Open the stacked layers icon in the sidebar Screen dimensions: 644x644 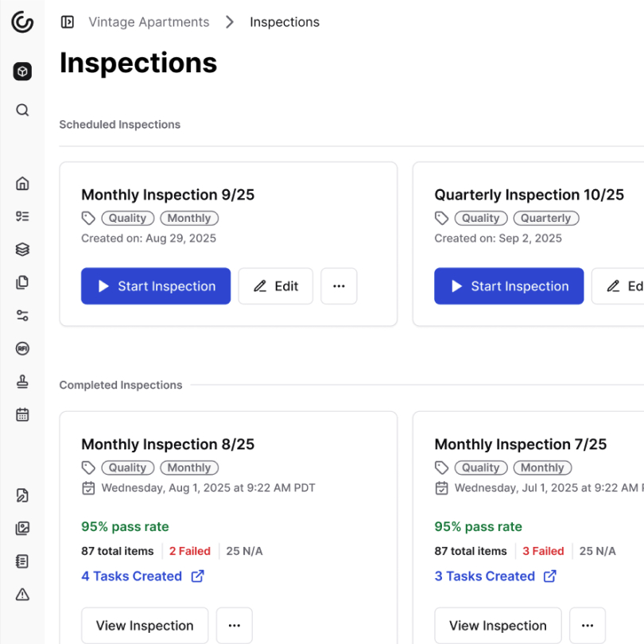point(21,249)
